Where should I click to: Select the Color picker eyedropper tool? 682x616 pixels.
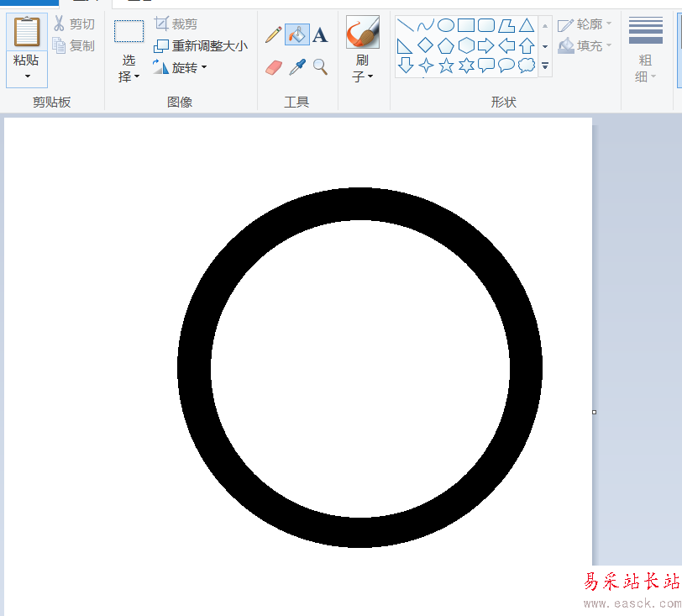click(x=297, y=67)
